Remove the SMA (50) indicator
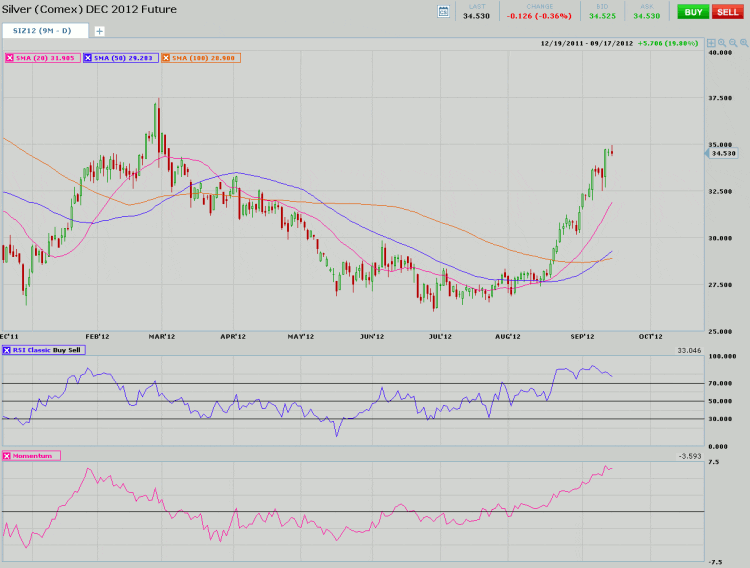 [x=88, y=59]
